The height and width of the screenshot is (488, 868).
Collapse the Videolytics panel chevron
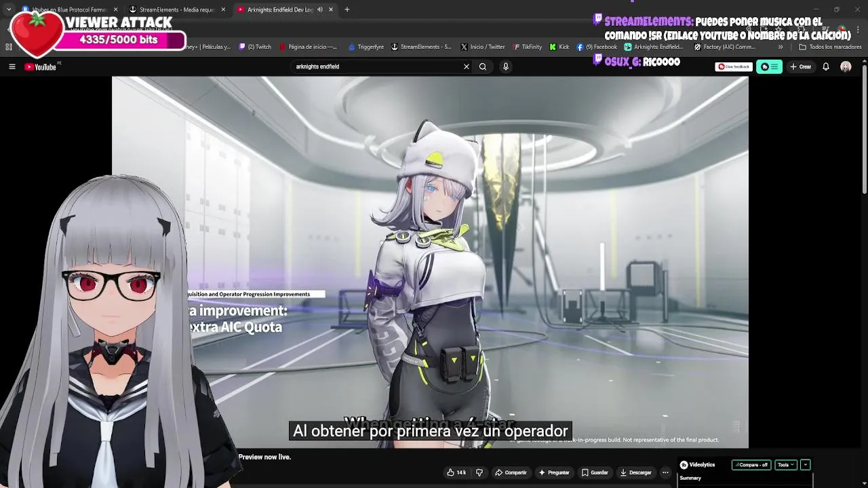coord(805,465)
